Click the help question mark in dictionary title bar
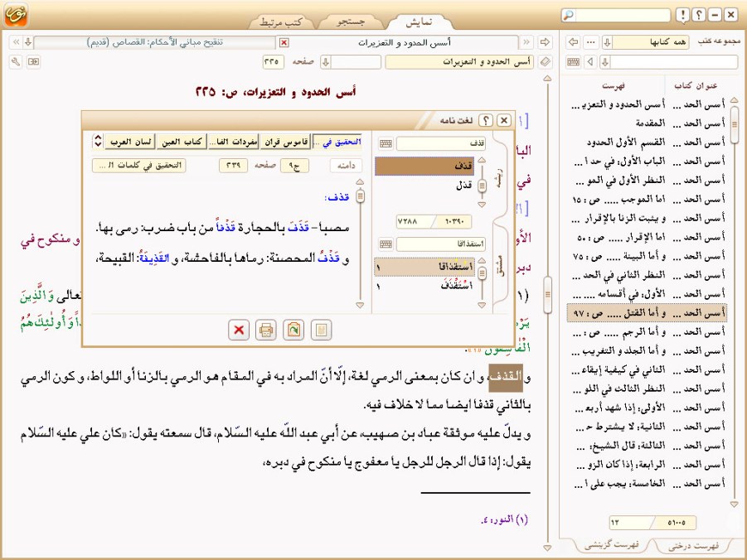 pyautogui.click(x=487, y=121)
